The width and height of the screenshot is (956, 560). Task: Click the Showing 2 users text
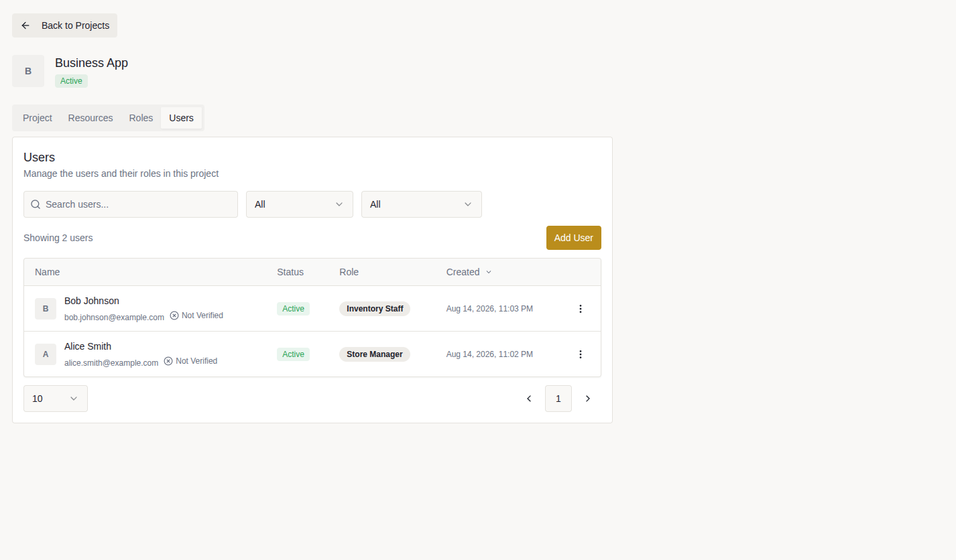(x=58, y=238)
